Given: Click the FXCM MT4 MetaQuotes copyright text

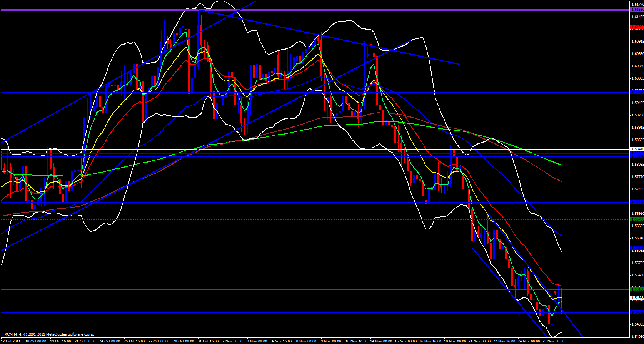Looking at the screenshot, I should pos(48,334).
